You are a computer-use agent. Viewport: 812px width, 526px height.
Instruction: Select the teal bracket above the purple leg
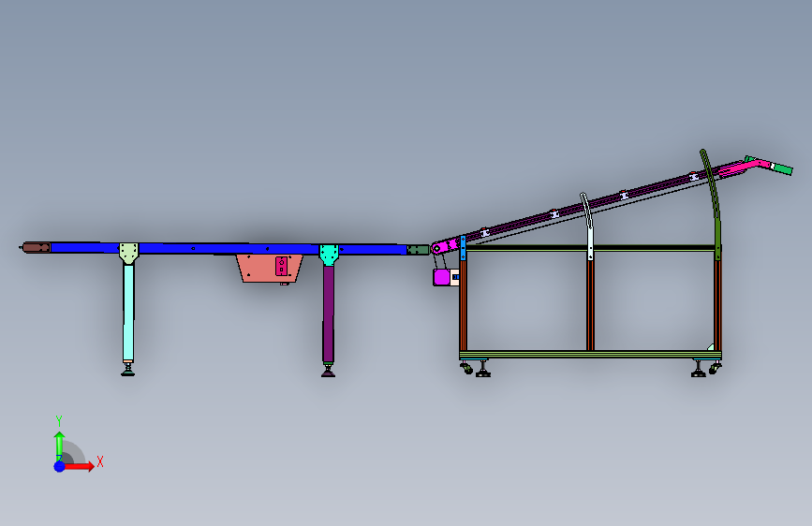point(329,255)
